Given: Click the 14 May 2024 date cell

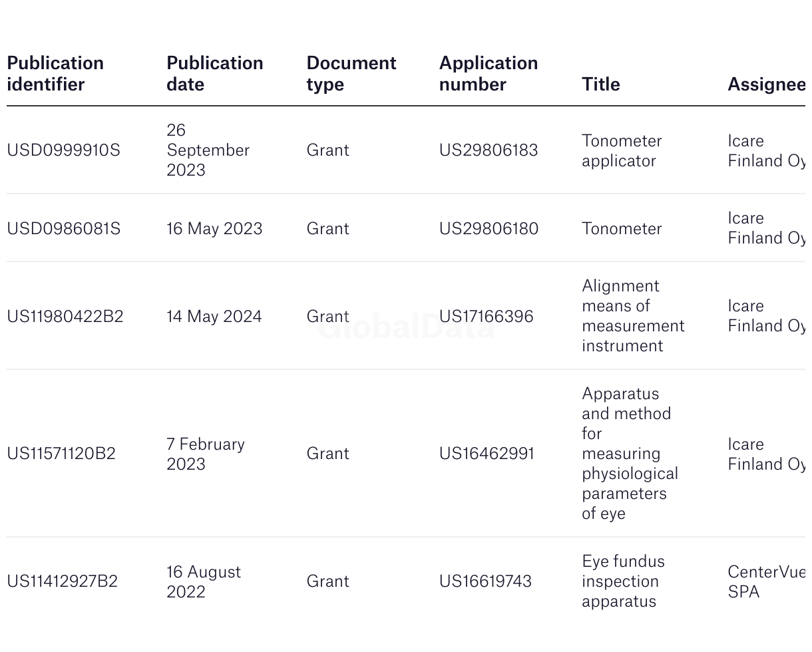Looking at the screenshot, I should point(214,317).
